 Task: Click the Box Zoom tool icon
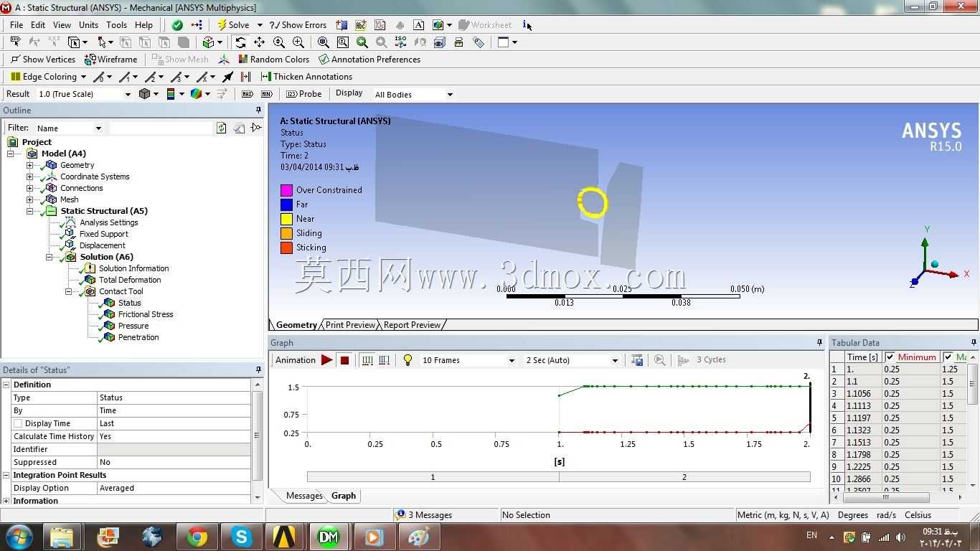[298, 42]
